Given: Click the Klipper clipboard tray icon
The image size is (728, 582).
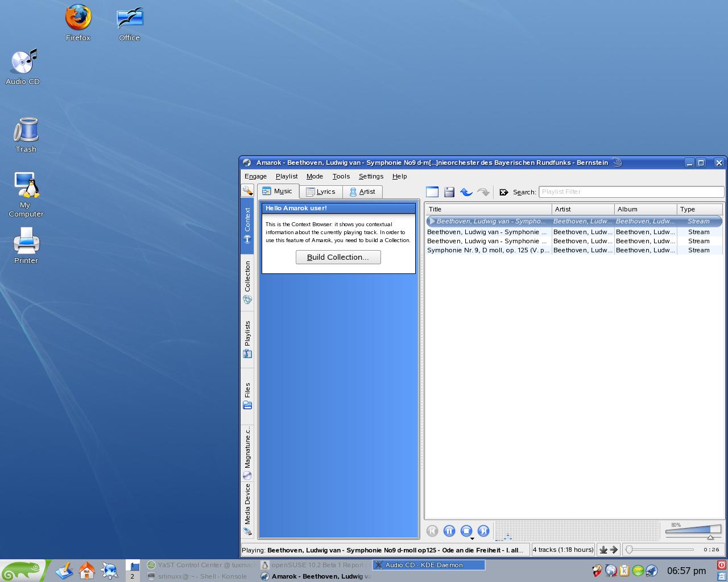Looking at the screenshot, I should click(624, 571).
